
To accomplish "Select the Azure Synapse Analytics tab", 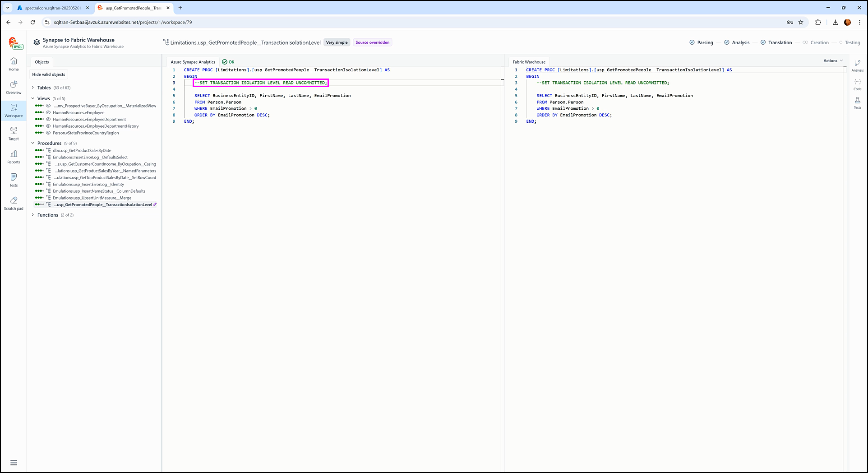I will click(193, 62).
